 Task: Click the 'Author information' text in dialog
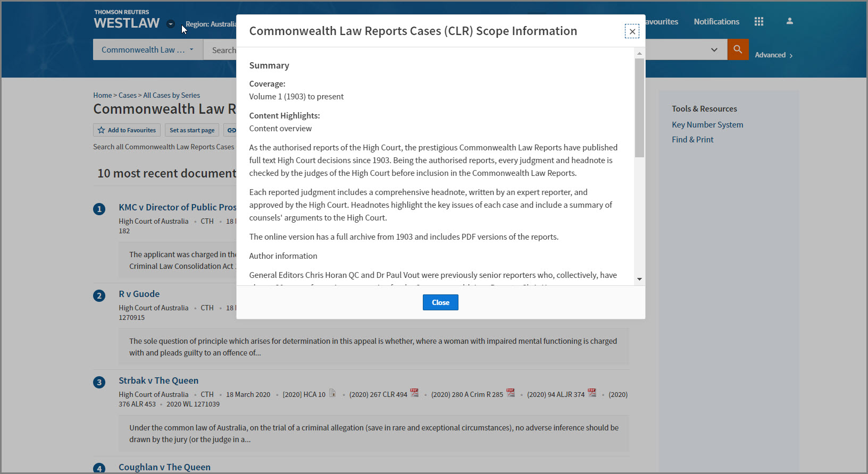(x=283, y=256)
